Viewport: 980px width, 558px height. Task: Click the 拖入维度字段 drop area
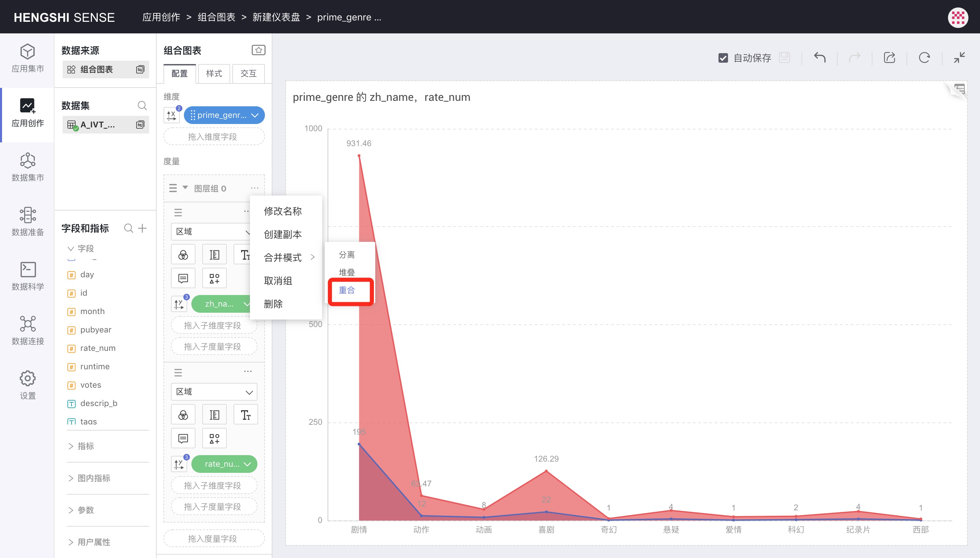214,137
